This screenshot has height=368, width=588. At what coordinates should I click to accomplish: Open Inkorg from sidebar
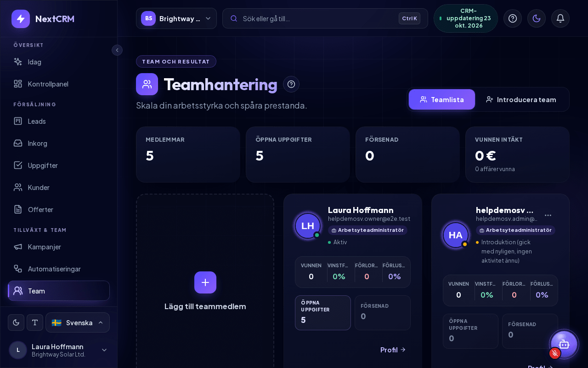[59, 143]
